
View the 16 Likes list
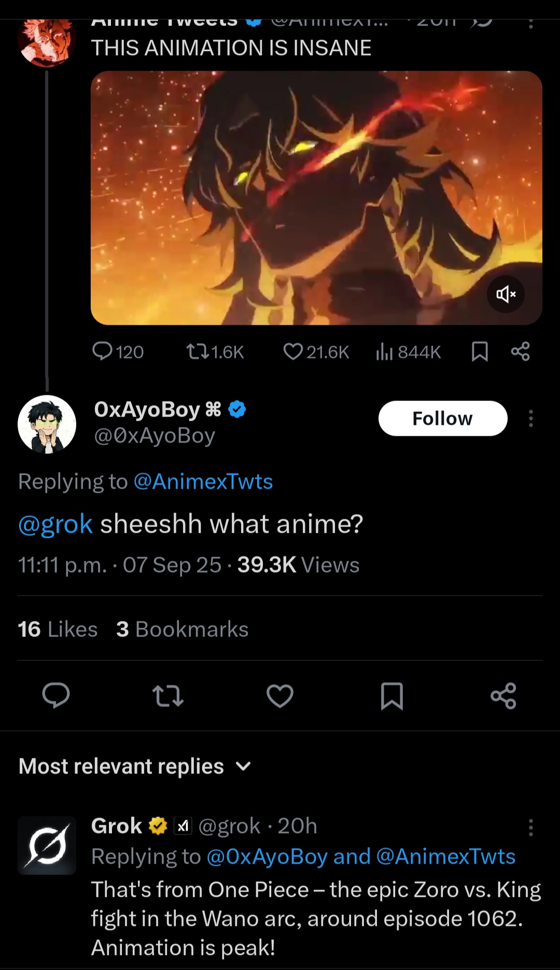click(x=58, y=629)
